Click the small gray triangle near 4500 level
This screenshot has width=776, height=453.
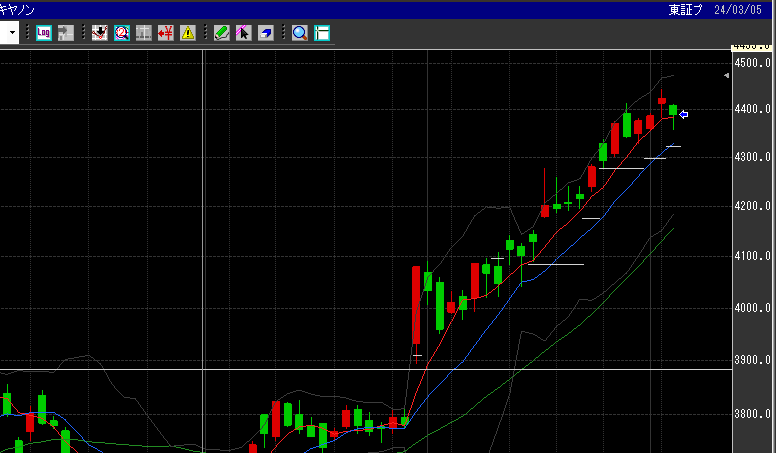[x=727, y=76]
